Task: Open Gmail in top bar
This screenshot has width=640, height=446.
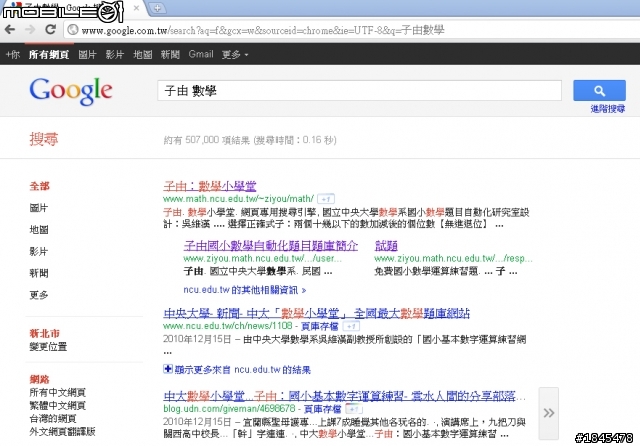Action: 201,54
